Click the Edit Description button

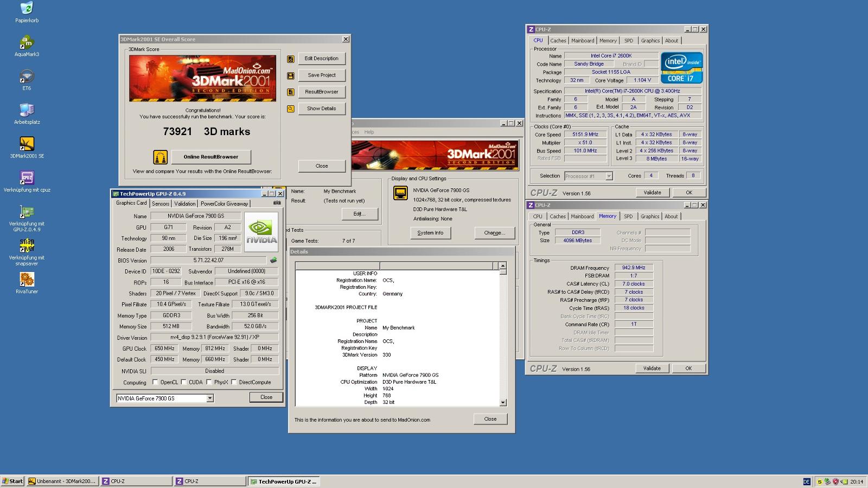322,59
